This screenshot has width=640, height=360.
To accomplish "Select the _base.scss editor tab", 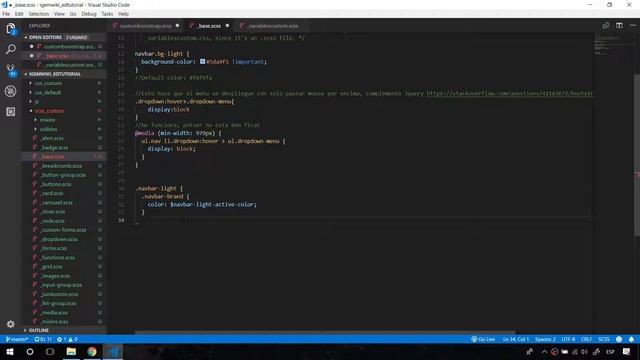I will click(x=209, y=26).
